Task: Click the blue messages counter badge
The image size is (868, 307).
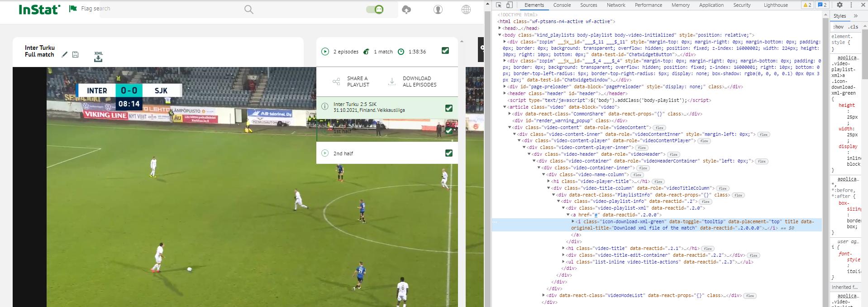Action: (x=822, y=5)
